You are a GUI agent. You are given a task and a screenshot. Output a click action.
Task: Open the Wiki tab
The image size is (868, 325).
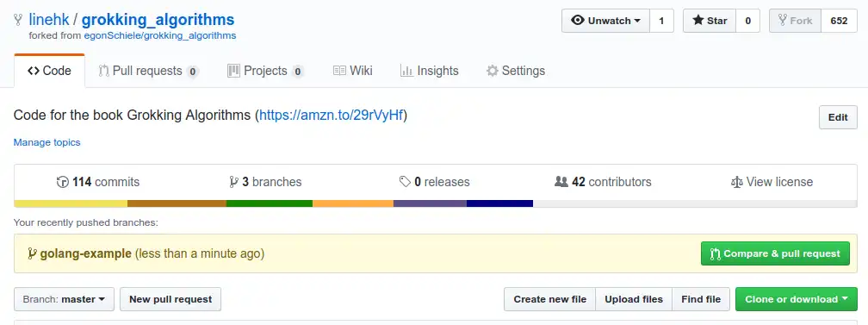click(x=352, y=71)
